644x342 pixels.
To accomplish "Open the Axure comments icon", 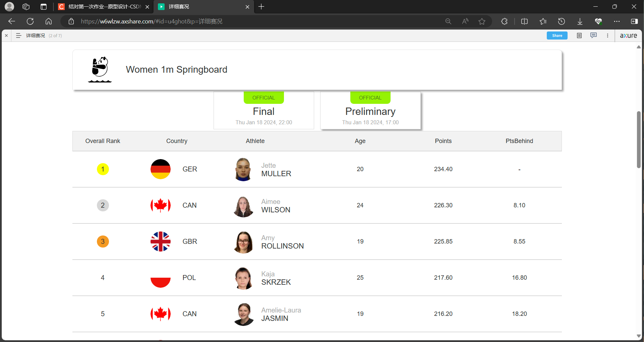I will point(594,36).
